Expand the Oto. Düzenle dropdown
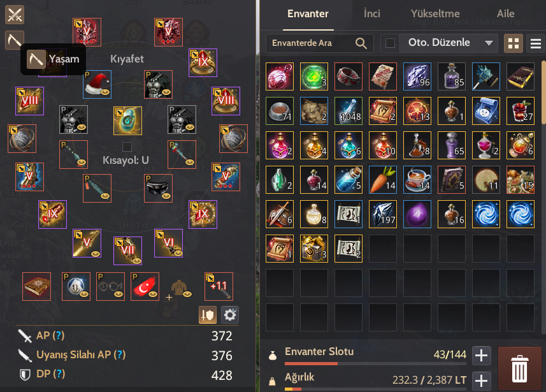546x392 pixels. point(489,43)
